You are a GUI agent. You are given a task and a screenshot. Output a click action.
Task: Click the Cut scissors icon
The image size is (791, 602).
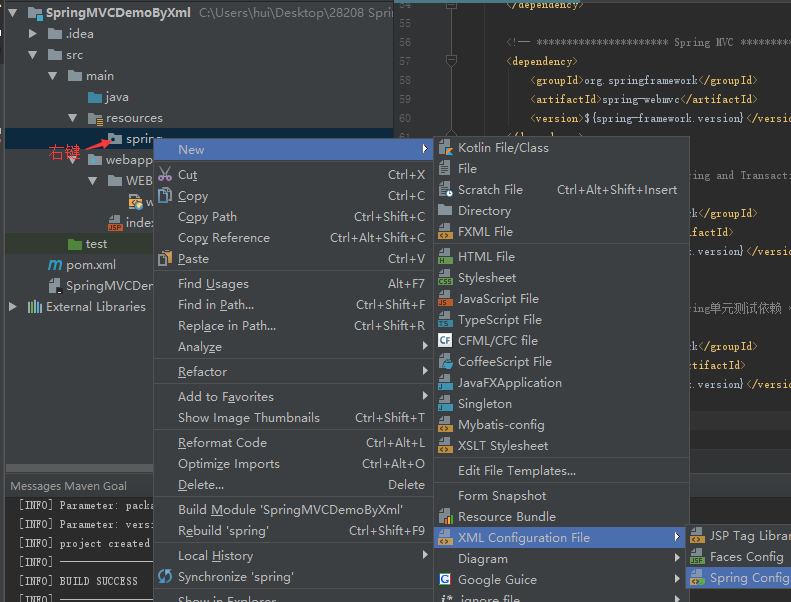click(165, 174)
